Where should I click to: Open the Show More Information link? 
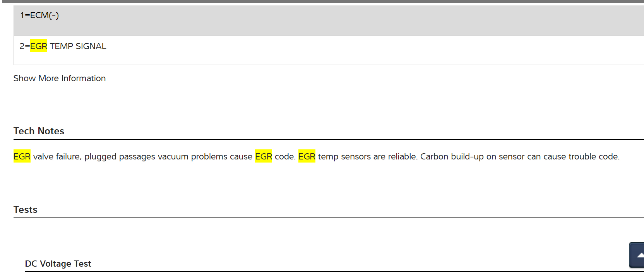(60, 79)
